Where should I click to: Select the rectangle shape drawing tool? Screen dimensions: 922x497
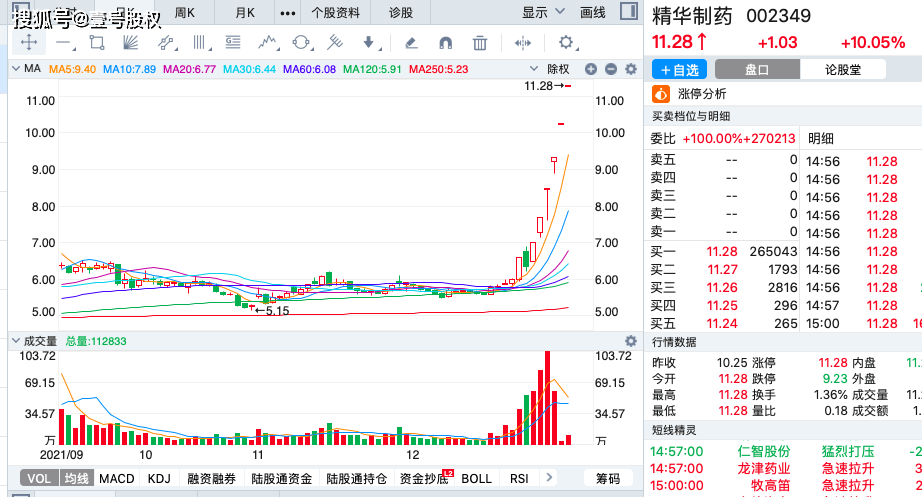[x=97, y=43]
